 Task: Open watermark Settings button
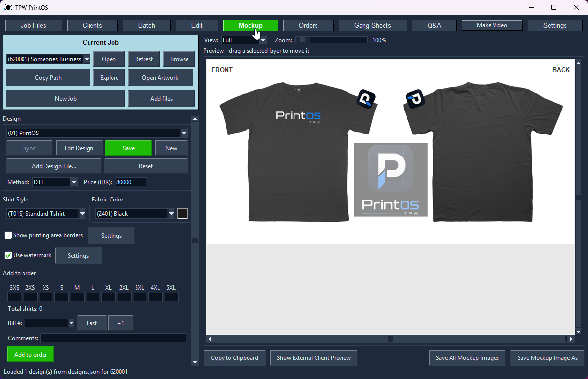[78, 255]
